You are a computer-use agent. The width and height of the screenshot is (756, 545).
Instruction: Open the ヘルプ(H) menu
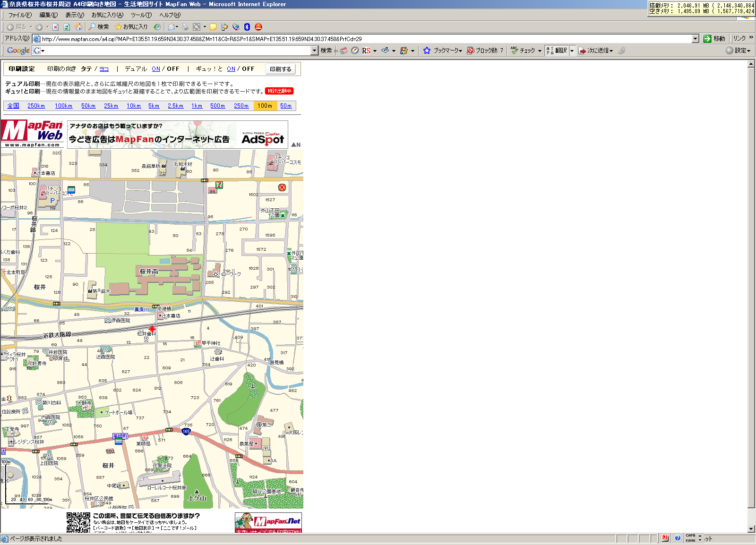[x=170, y=15]
